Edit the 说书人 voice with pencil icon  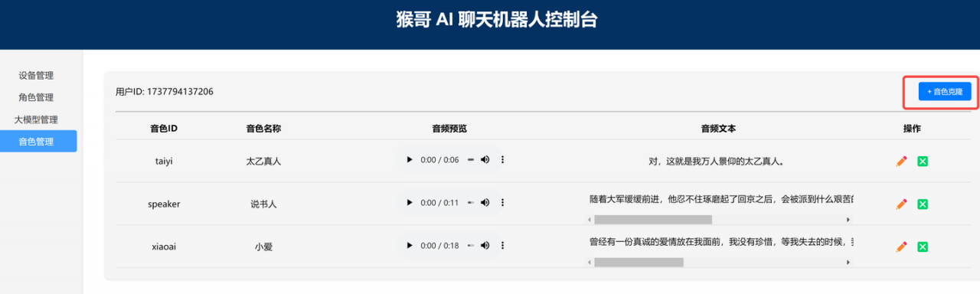point(901,204)
